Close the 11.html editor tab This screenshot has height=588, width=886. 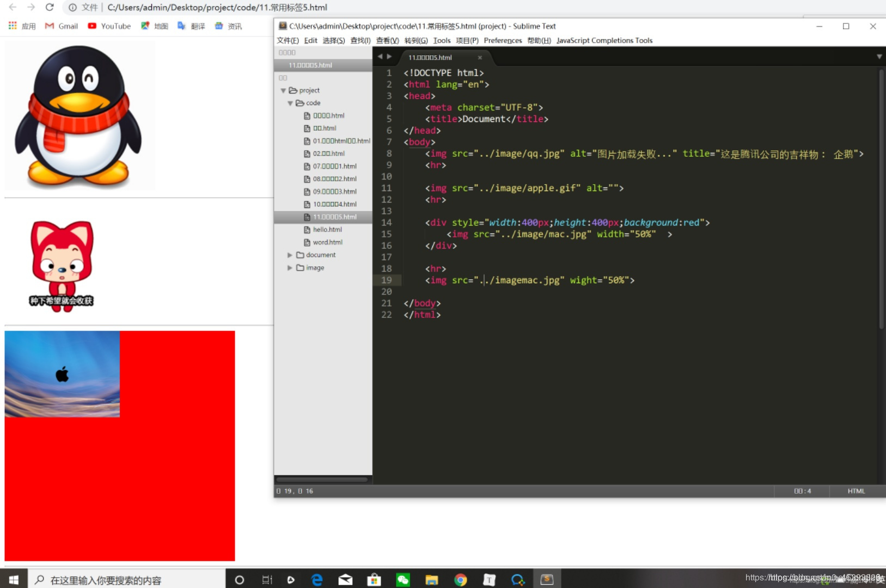pos(480,57)
